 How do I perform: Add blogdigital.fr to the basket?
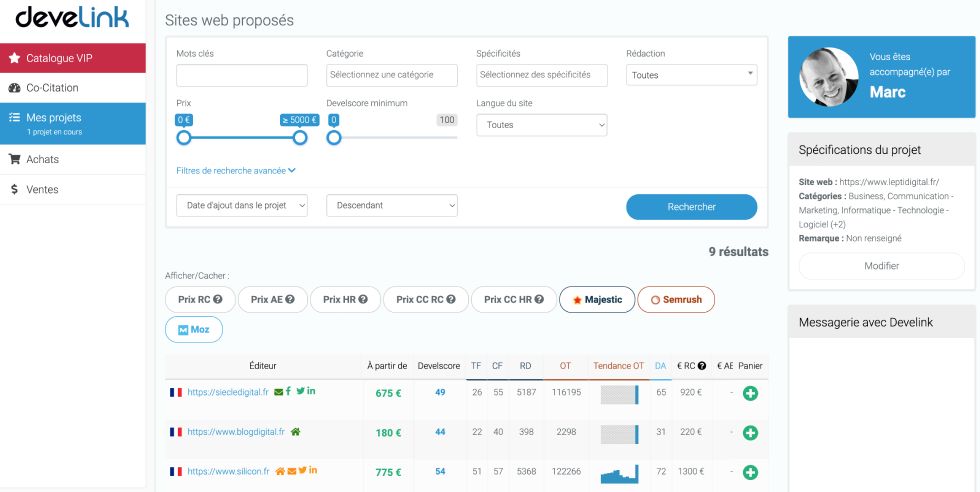pyautogui.click(x=750, y=433)
